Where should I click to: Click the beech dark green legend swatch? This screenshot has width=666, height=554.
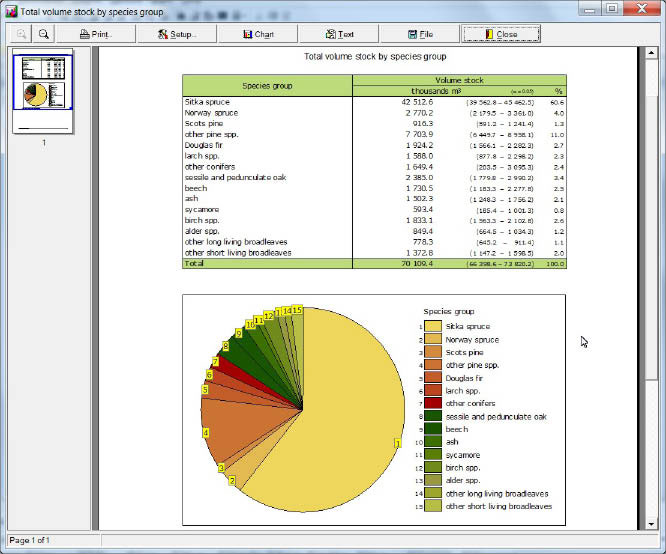pos(432,429)
